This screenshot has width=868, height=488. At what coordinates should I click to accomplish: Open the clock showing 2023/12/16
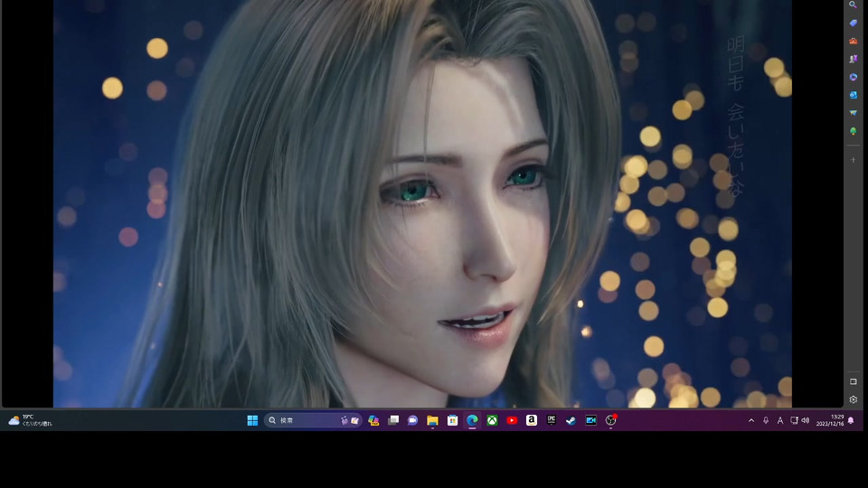click(x=829, y=420)
